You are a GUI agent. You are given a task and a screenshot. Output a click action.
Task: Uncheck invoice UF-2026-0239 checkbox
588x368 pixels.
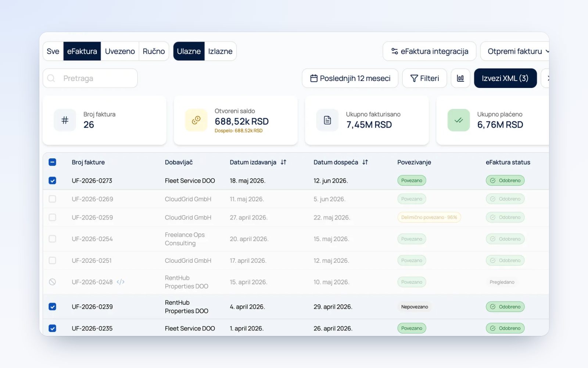tap(53, 307)
